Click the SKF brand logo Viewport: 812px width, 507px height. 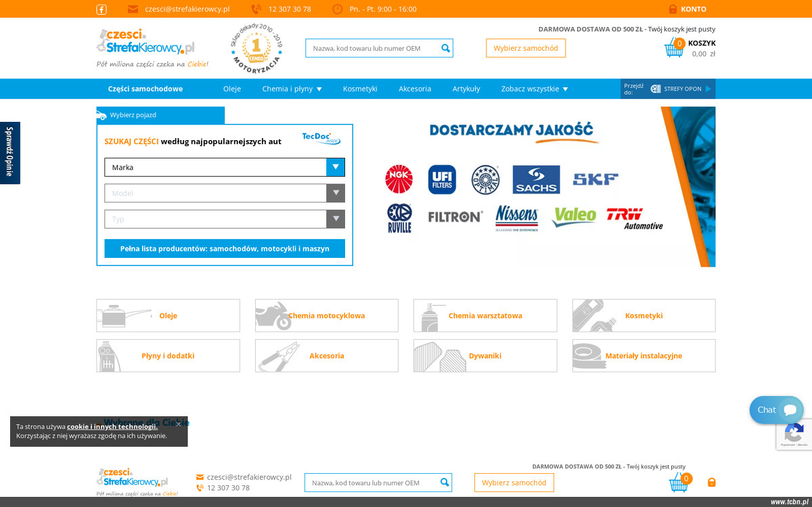point(595,179)
